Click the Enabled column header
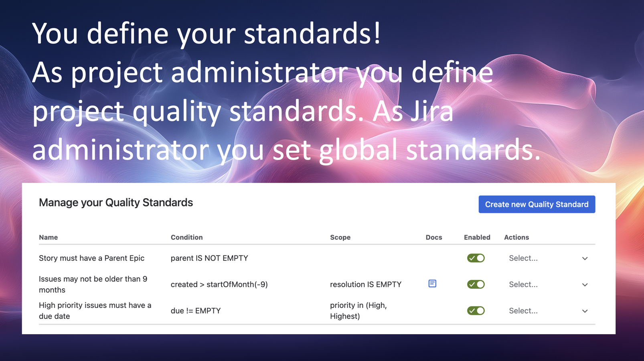 click(x=477, y=237)
